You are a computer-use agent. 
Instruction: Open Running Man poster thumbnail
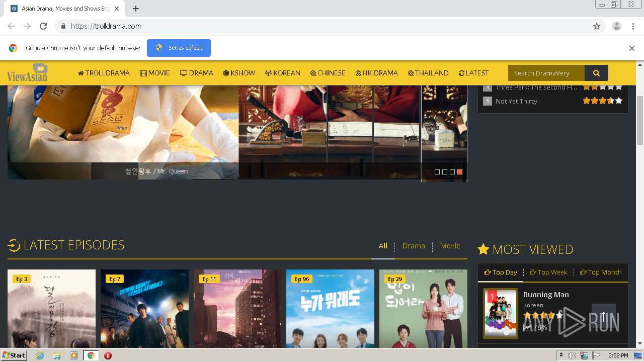click(x=501, y=313)
